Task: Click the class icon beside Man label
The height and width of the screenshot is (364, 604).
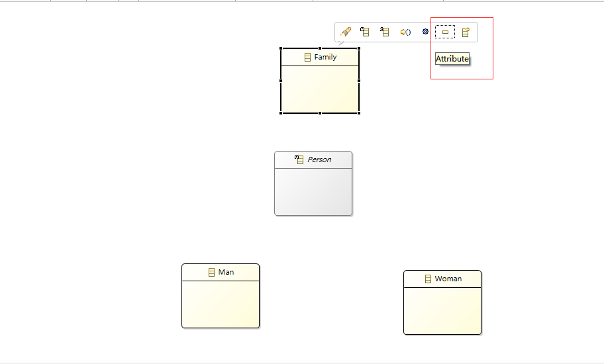Action: pyautogui.click(x=211, y=273)
